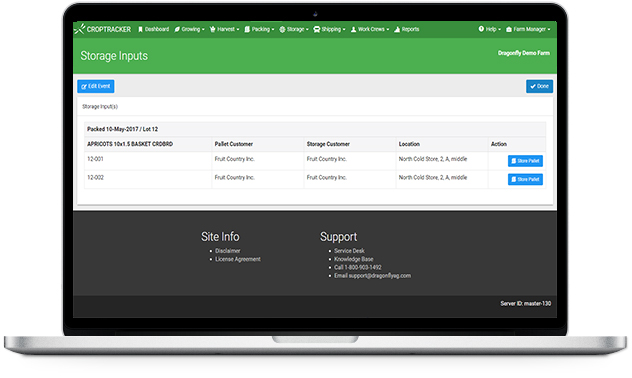Click the Storage globe icon
This screenshot has width=632, height=378.
(x=282, y=29)
